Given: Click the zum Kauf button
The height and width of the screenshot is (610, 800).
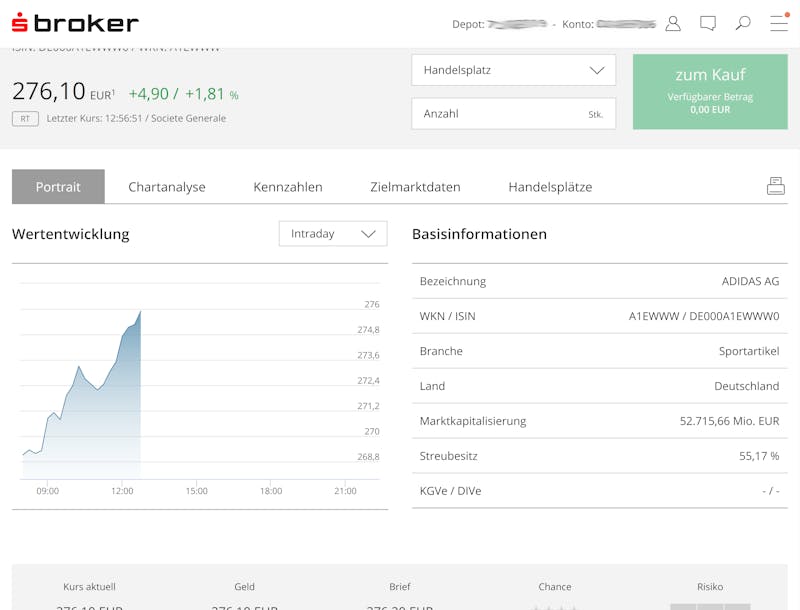Looking at the screenshot, I should (710, 92).
